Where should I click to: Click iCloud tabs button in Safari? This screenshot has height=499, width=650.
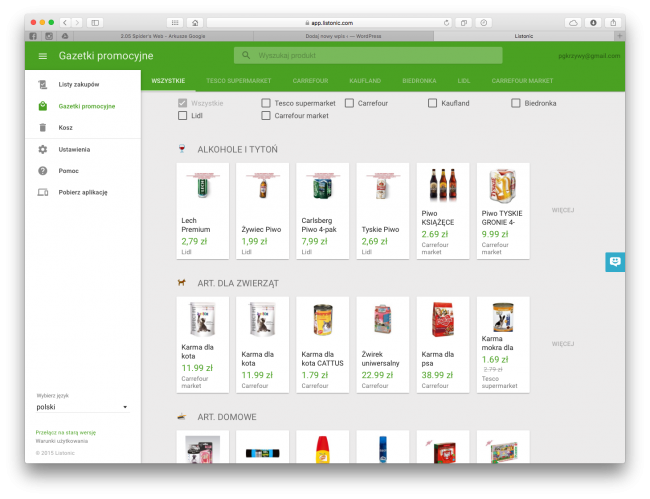(x=573, y=23)
